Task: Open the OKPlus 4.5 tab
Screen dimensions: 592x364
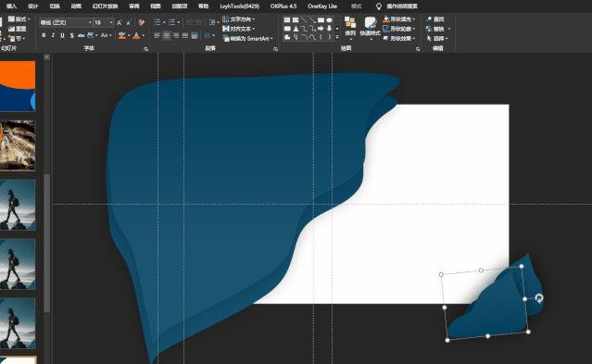Action: pyautogui.click(x=283, y=6)
